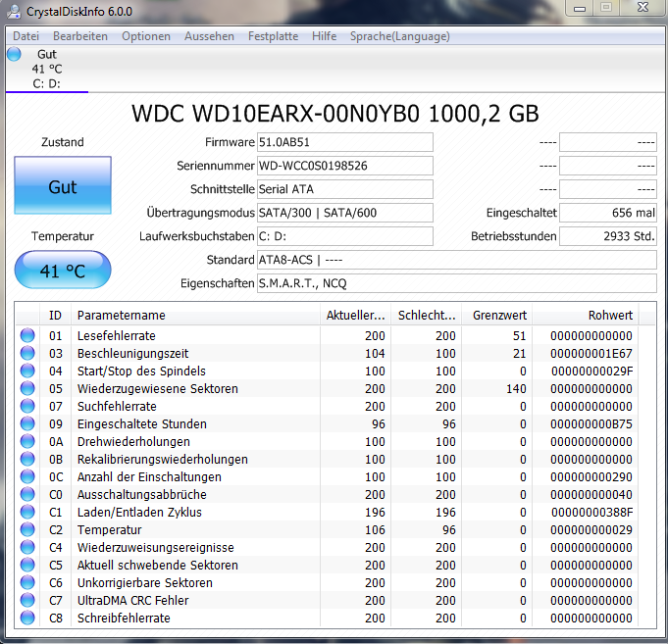668x644 pixels.
Task: Click status orb for Rekalibrierungswiederholungen row
Action: (27, 459)
